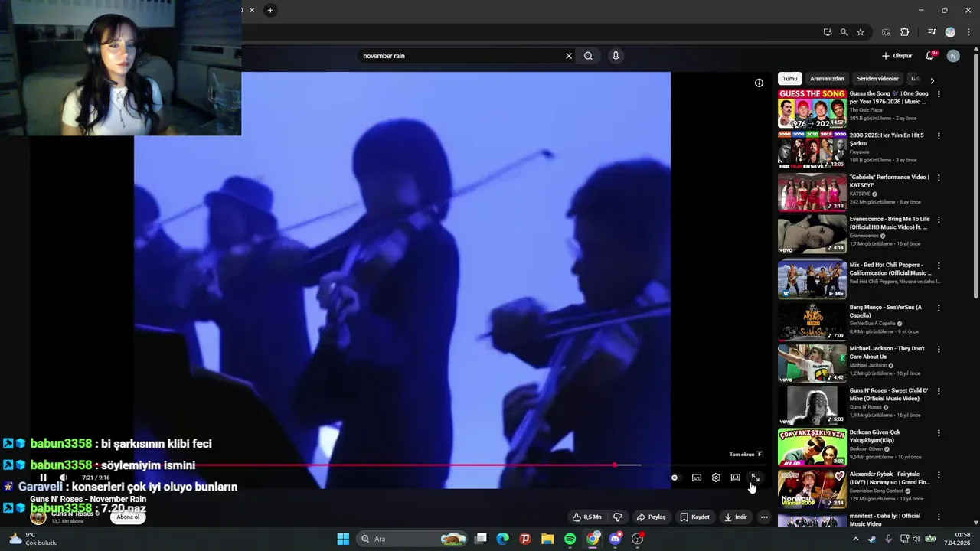The height and width of the screenshot is (551, 980).
Task: Select the Tümü filter chip
Action: click(x=789, y=79)
